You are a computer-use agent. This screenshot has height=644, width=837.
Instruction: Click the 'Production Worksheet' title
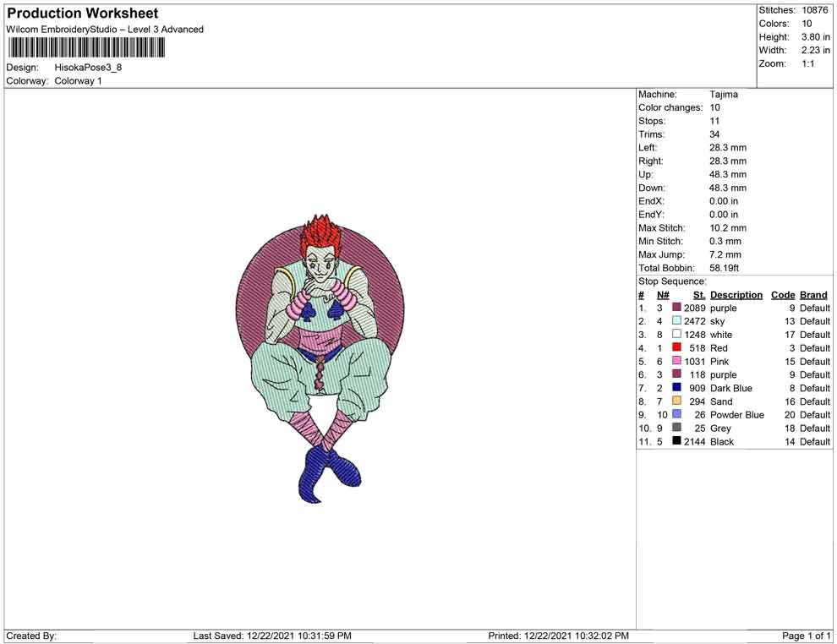coord(82,14)
